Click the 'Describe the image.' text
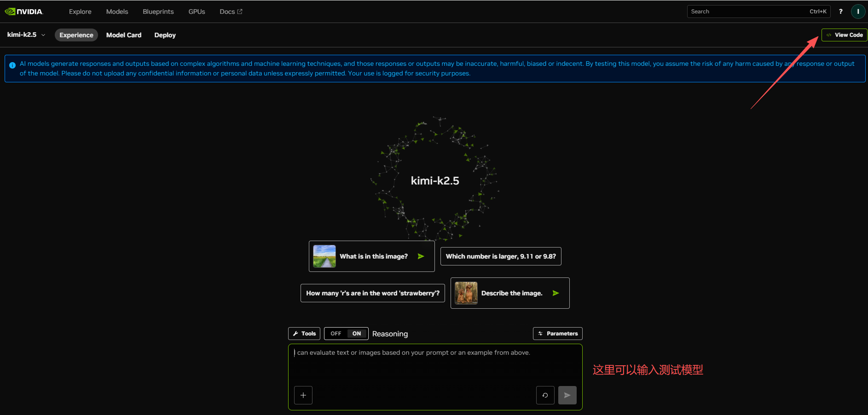The width and height of the screenshot is (868, 415). coord(512,293)
